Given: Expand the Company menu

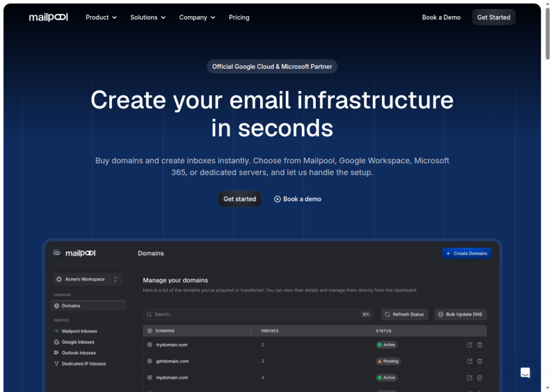Looking at the screenshot, I should pyautogui.click(x=197, y=17).
